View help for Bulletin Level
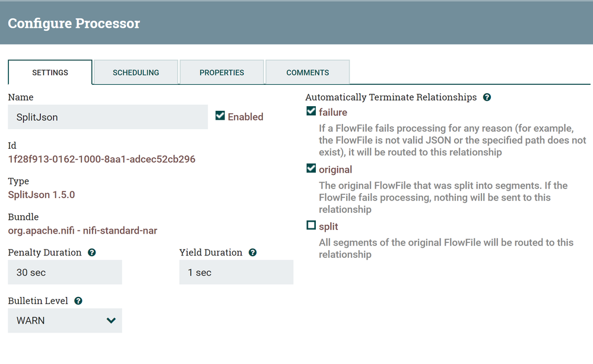 pyautogui.click(x=78, y=301)
